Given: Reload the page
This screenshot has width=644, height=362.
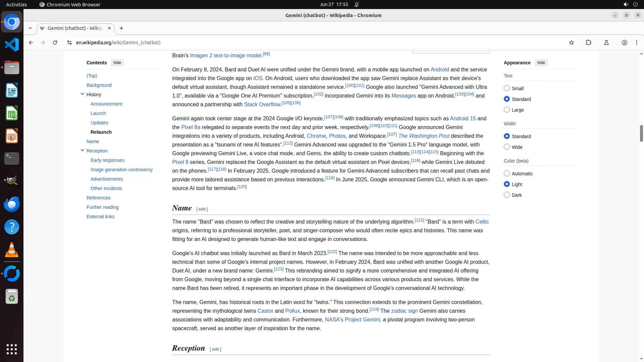Looking at the screenshot, I should click(x=55, y=43).
